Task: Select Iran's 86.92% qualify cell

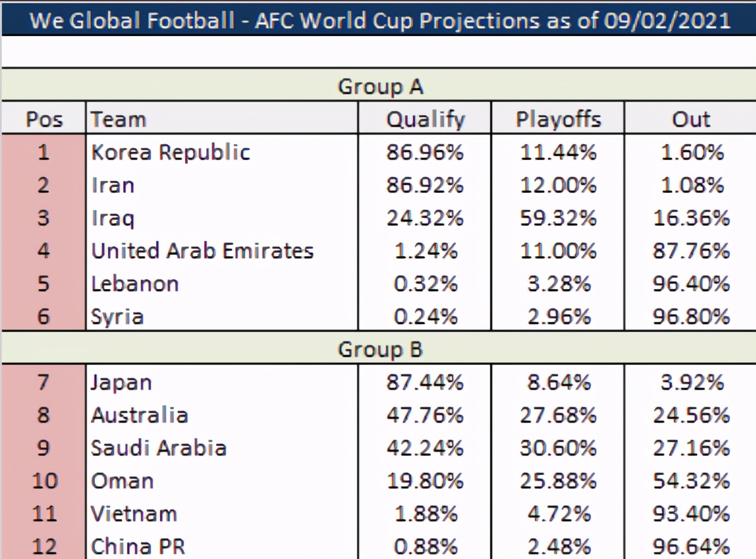Action: pyautogui.click(x=425, y=185)
